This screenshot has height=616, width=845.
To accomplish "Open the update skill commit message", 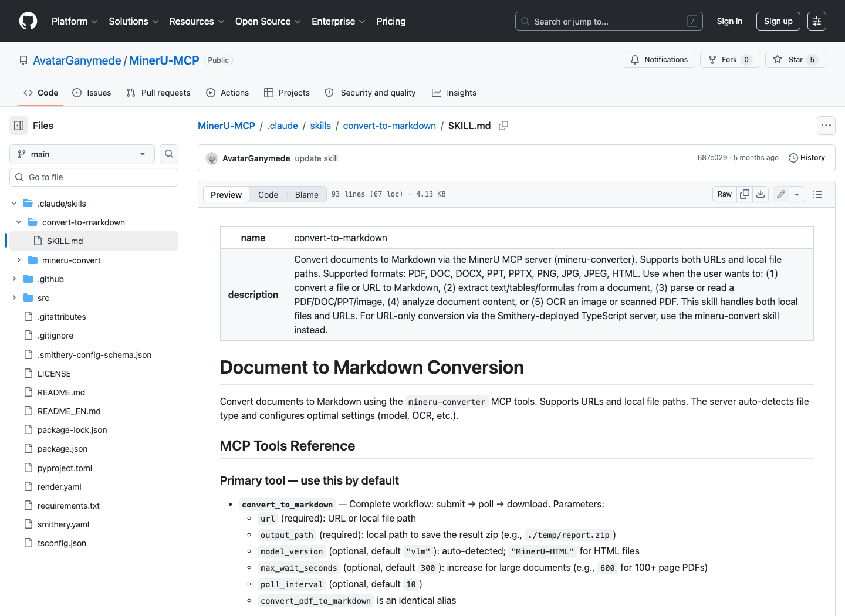I will [316, 158].
